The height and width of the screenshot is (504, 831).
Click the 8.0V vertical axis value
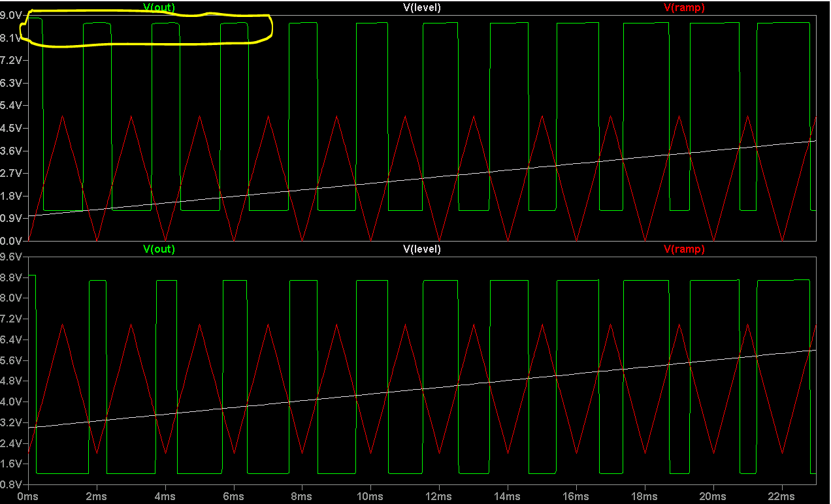tap(11, 298)
